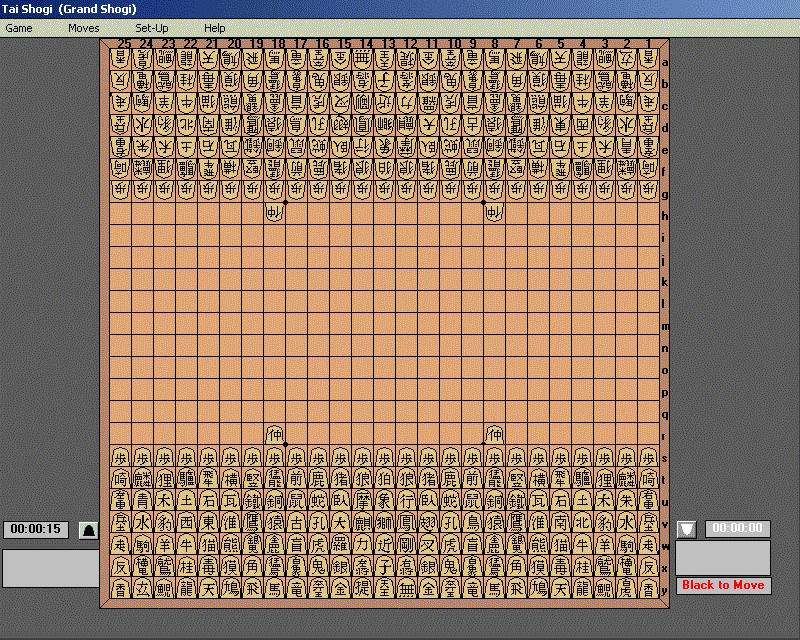Select Black's pawn on file 13, rank s

[384, 456]
